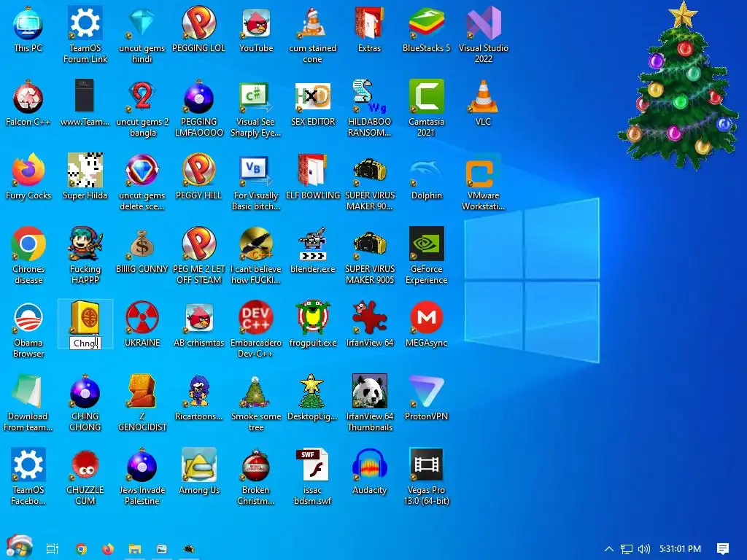The width and height of the screenshot is (747, 560).
Task: Open the DesktopLig... star tree shortcut
Action: pos(312,397)
